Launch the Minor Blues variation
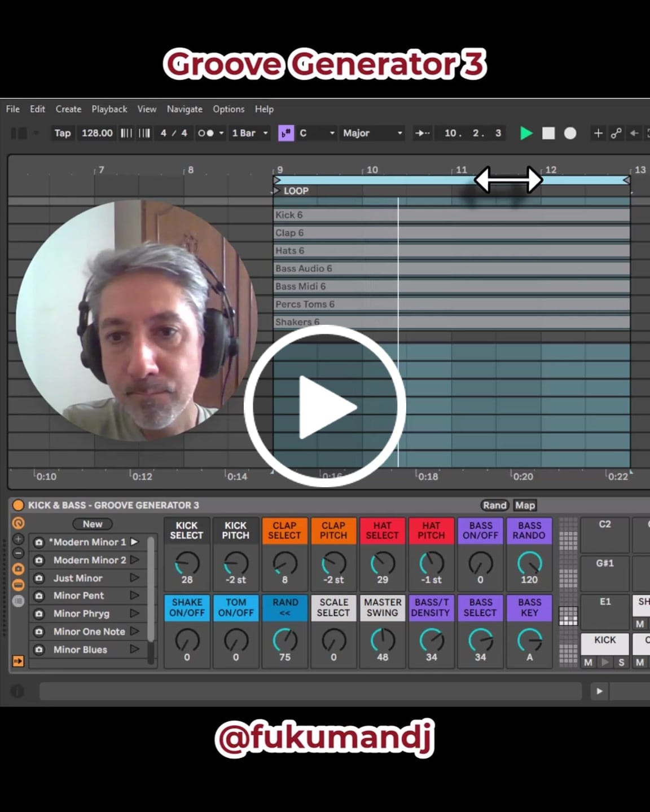 coord(134,650)
